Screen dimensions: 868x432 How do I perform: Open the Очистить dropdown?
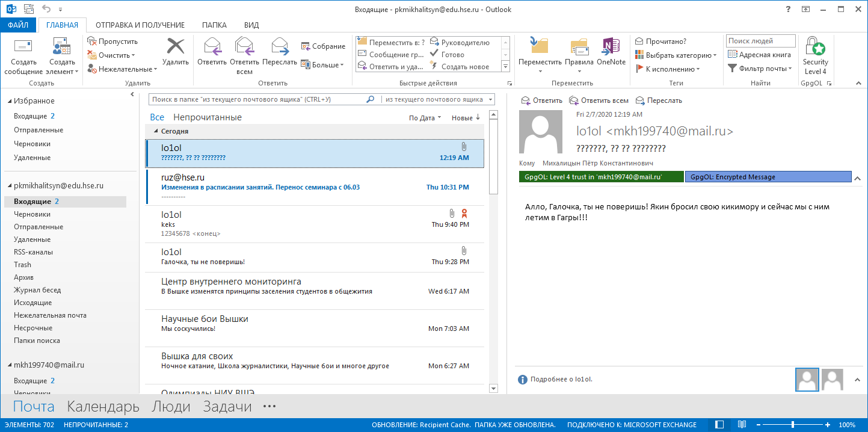111,55
